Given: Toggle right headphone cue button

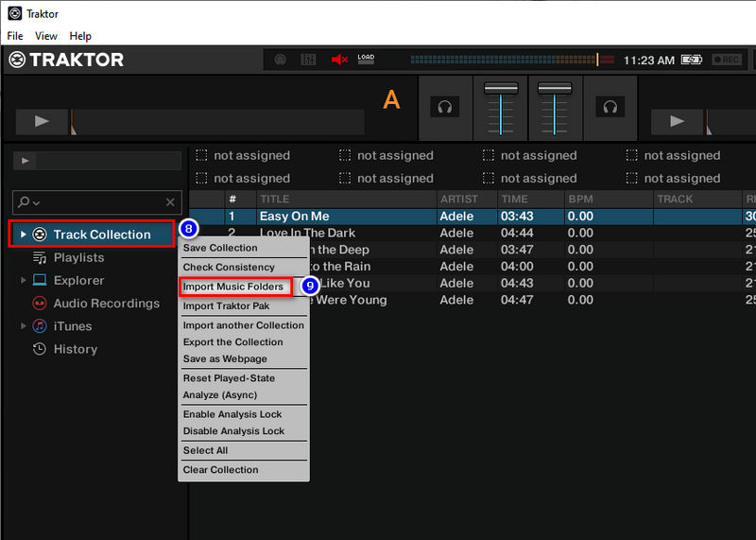Looking at the screenshot, I should [610, 107].
